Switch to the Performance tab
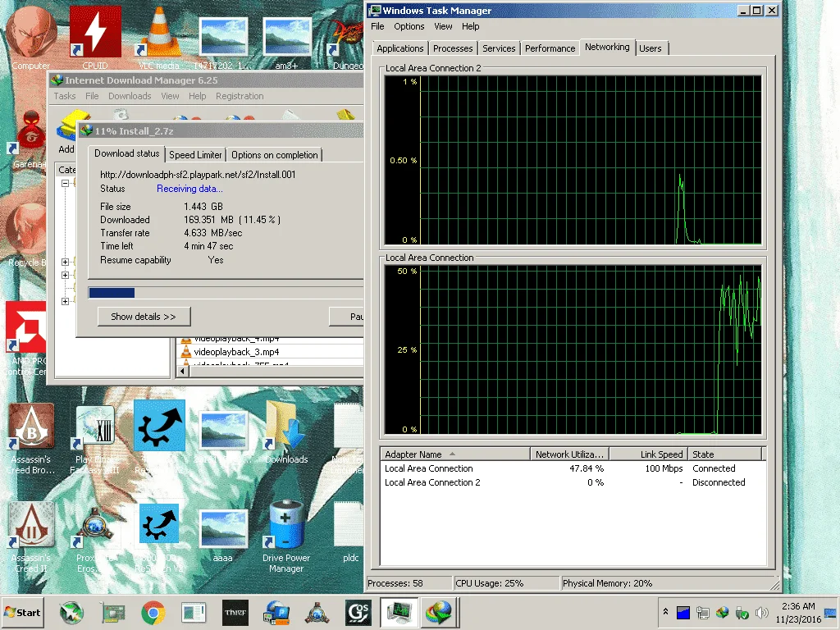The width and height of the screenshot is (840, 630). tap(550, 48)
